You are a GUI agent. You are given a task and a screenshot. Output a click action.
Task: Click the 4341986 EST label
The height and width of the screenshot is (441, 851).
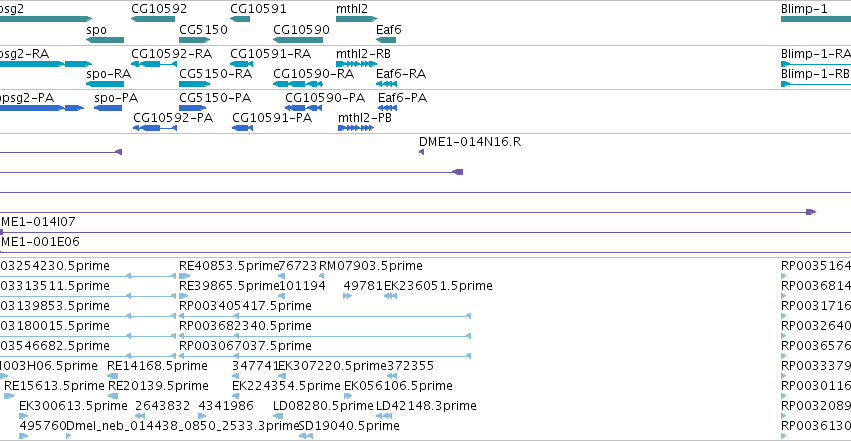pyautogui.click(x=226, y=406)
